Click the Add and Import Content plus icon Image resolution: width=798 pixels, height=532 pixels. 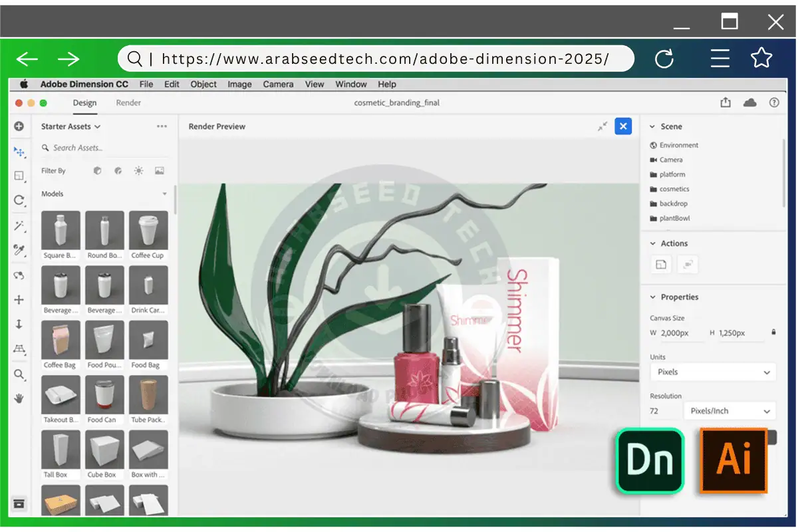[x=19, y=126]
